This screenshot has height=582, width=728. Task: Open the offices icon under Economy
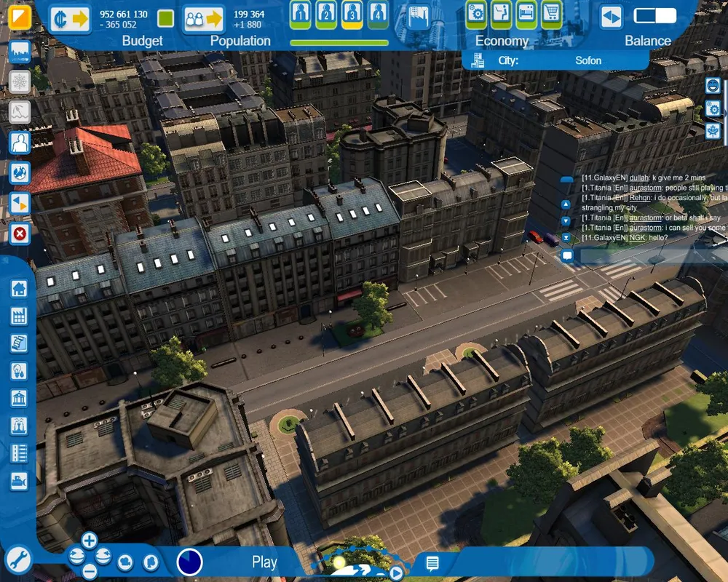point(501,14)
